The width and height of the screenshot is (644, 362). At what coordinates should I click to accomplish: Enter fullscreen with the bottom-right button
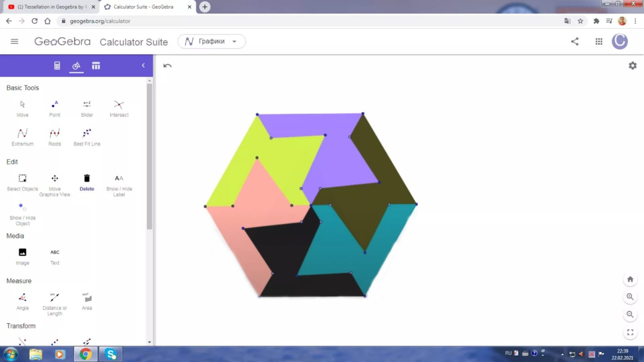click(630, 332)
